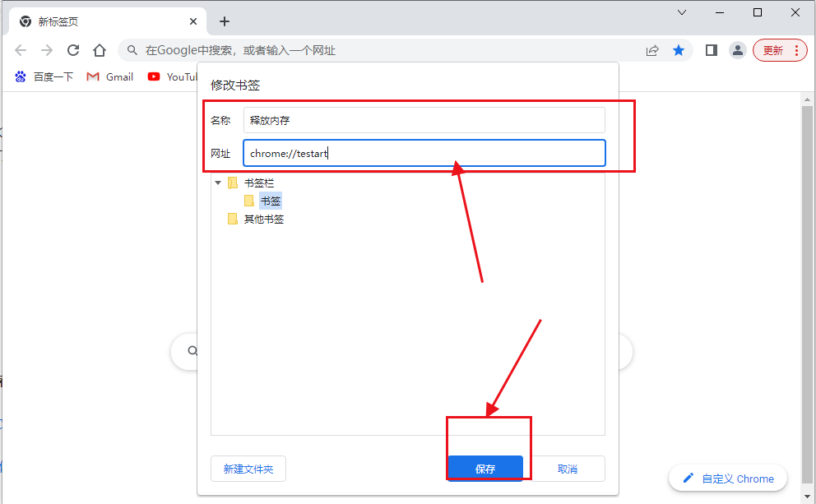Click the 名称 field containing 释放内存

[424, 120]
